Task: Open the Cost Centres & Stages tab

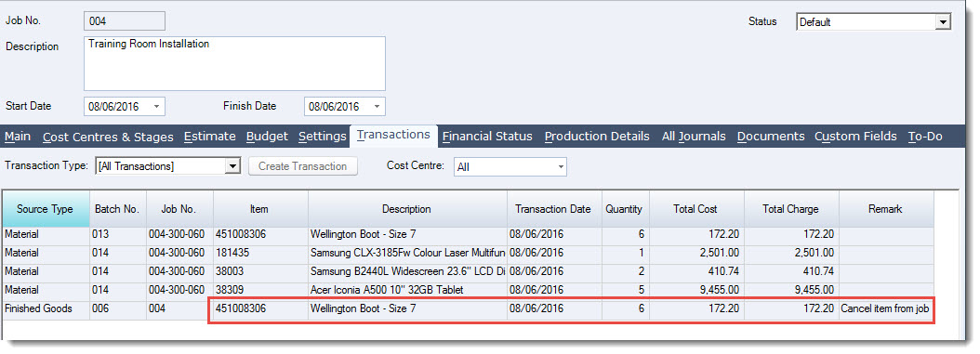Action: [108, 137]
